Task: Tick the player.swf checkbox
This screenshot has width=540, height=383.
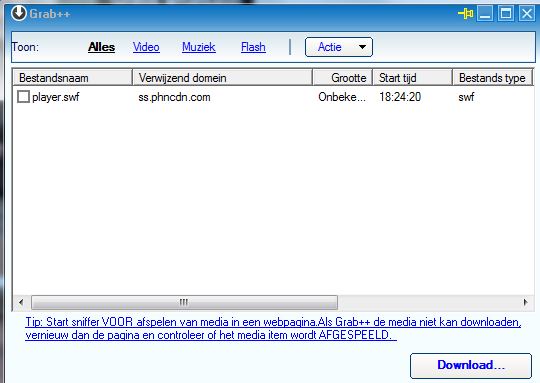Action: [23, 97]
